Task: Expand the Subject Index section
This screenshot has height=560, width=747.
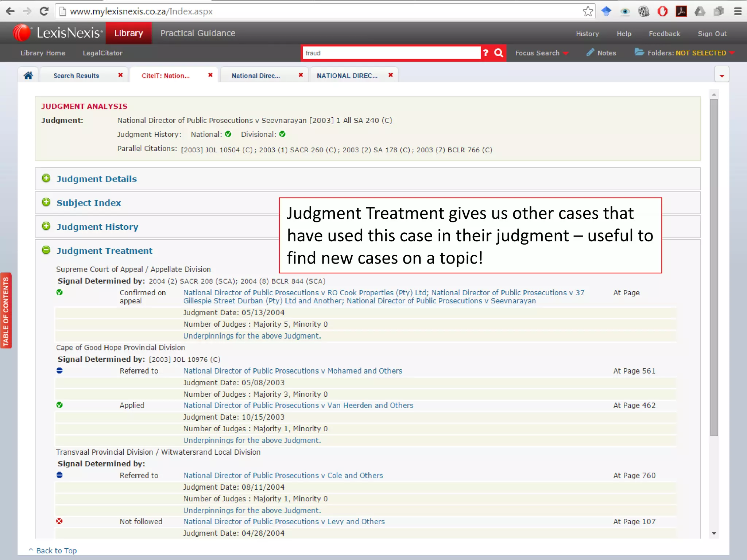Action: (x=46, y=202)
